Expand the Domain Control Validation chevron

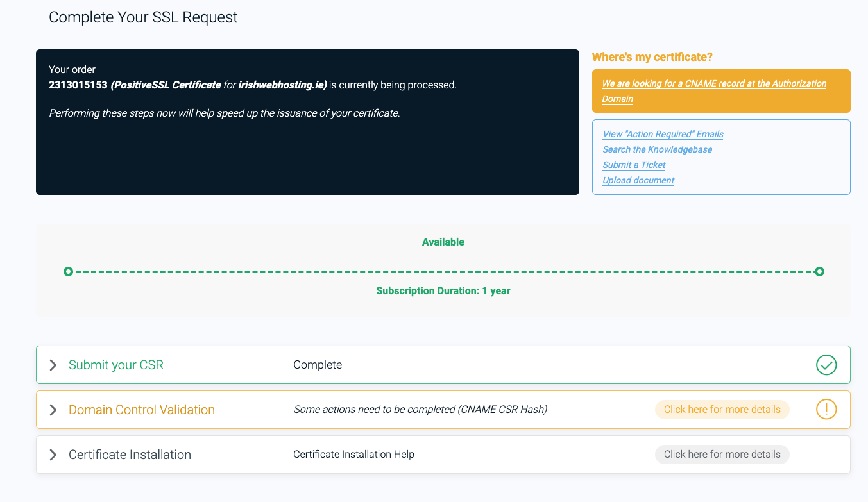pos(53,410)
